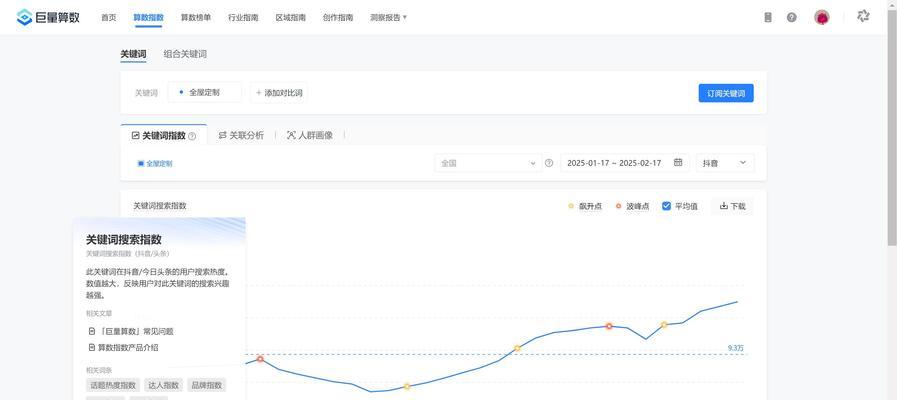Open the calendar icon in date picker
897x400 pixels.
[678, 163]
